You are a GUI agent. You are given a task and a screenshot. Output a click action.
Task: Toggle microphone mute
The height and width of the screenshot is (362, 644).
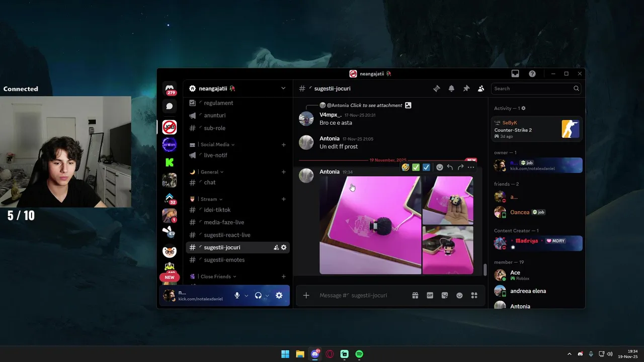237,296
